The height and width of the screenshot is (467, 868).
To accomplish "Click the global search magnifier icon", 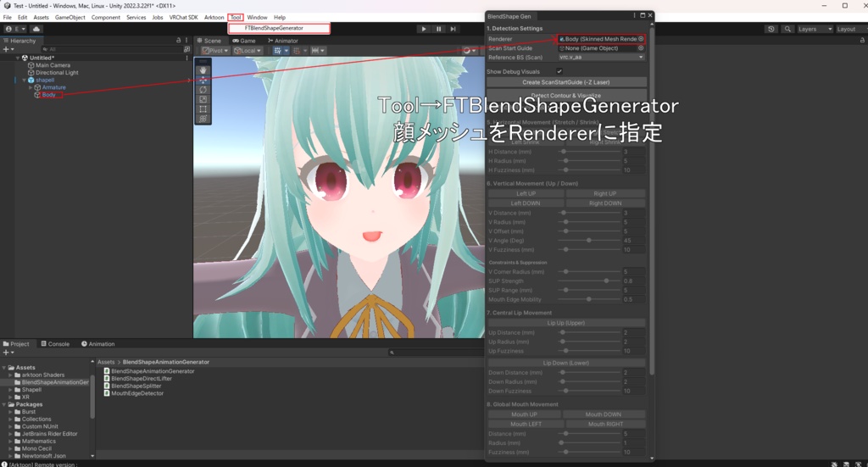I will tap(787, 29).
